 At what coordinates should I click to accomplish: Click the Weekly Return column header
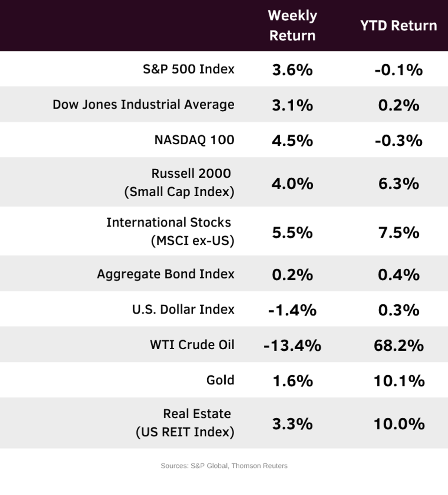[292, 26]
